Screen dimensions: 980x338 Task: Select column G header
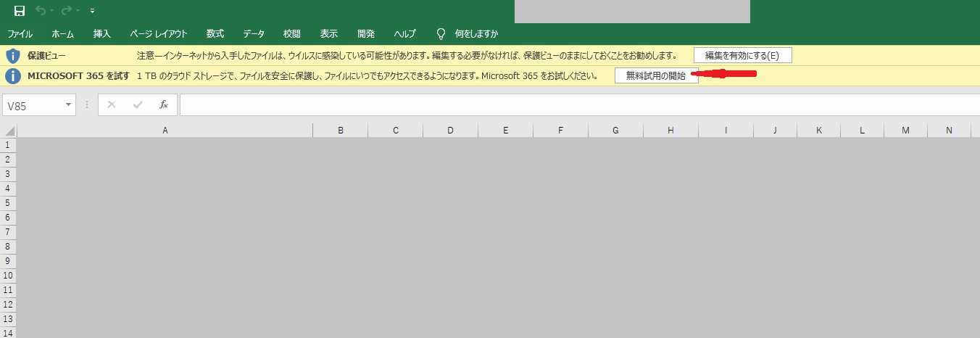[616, 131]
